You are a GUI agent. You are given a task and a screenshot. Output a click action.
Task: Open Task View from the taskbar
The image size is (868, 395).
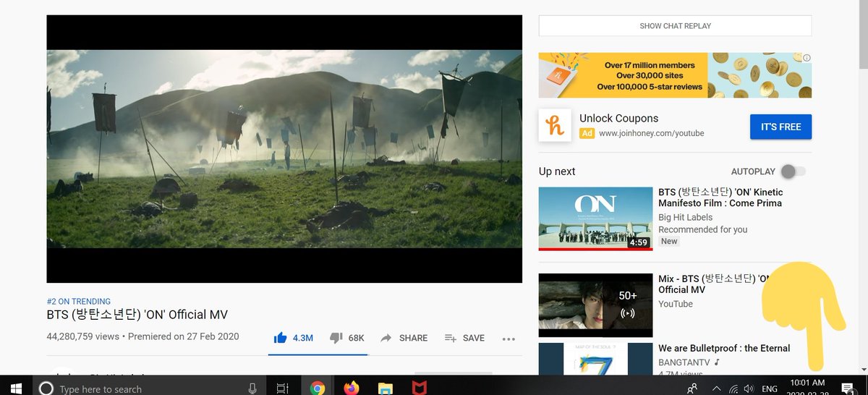[x=283, y=388]
